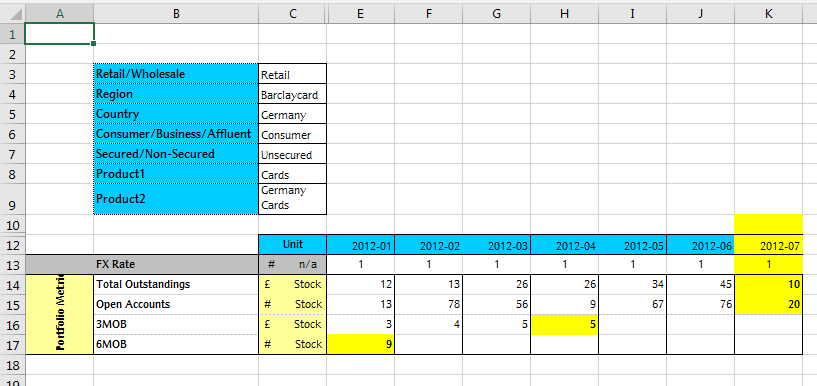Screen dimensions: 817x386
Task: Click the Germany Cards Product2 cell
Action: click(293, 198)
